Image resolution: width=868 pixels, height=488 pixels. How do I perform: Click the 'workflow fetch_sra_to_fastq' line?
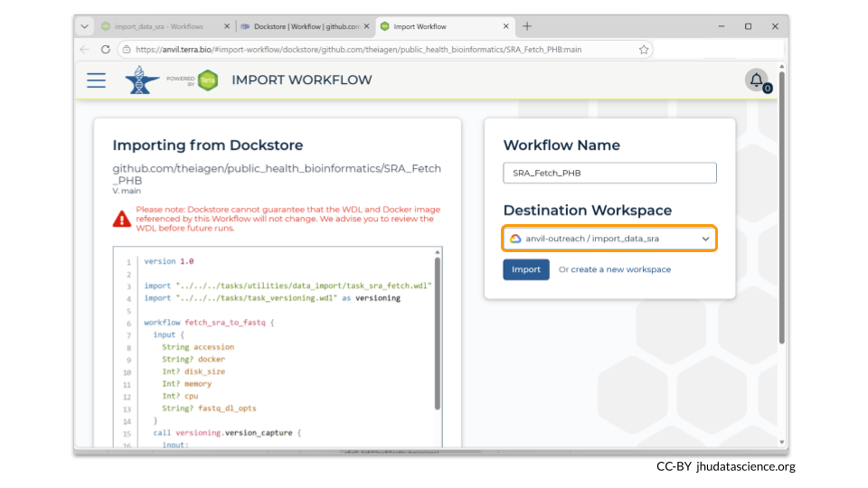(x=209, y=322)
